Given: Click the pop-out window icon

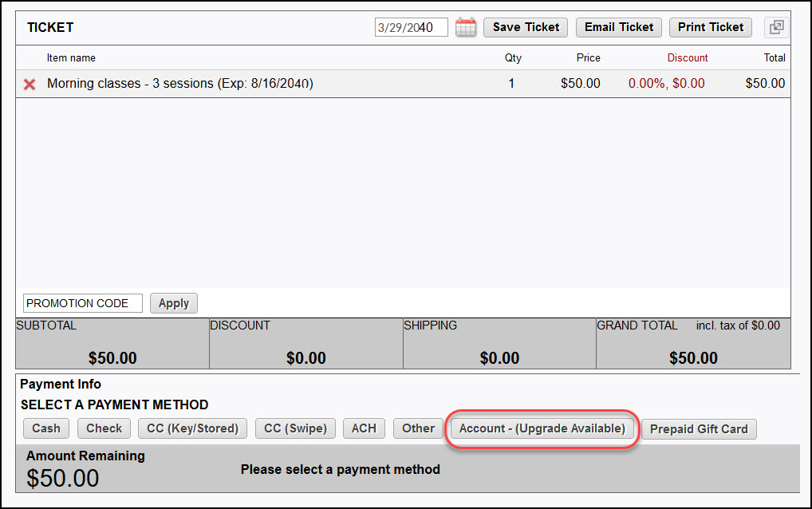Looking at the screenshot, I should coord(776,27).
